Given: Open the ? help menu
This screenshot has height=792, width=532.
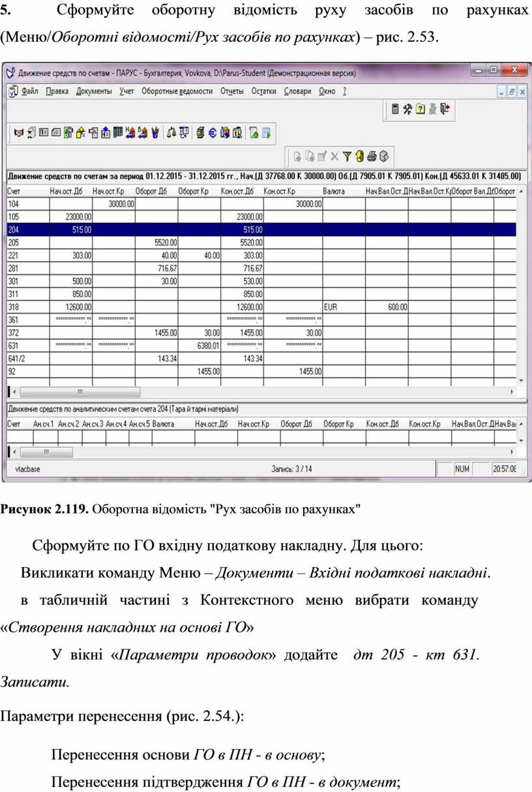Looking at the screenshot, I should coord(344,91).
